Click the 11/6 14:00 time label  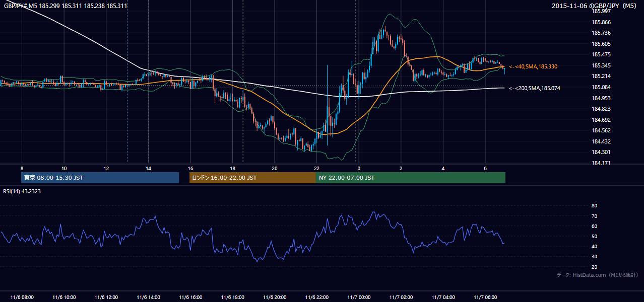pos(148,297)
